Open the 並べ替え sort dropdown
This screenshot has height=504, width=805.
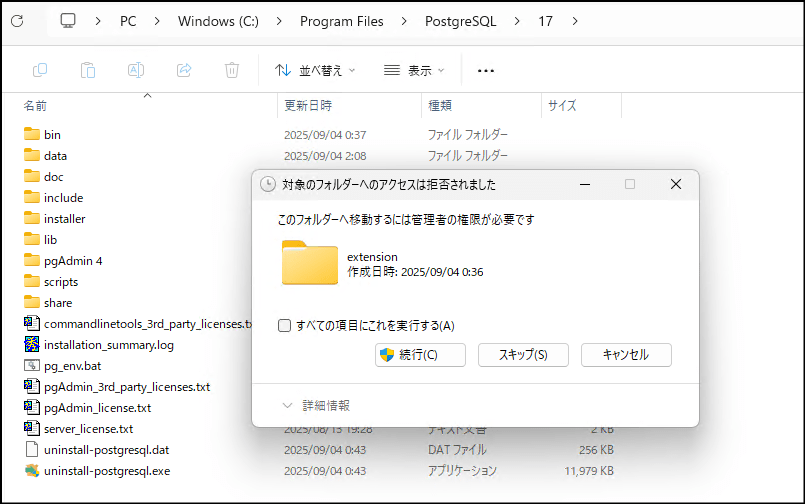315,70
